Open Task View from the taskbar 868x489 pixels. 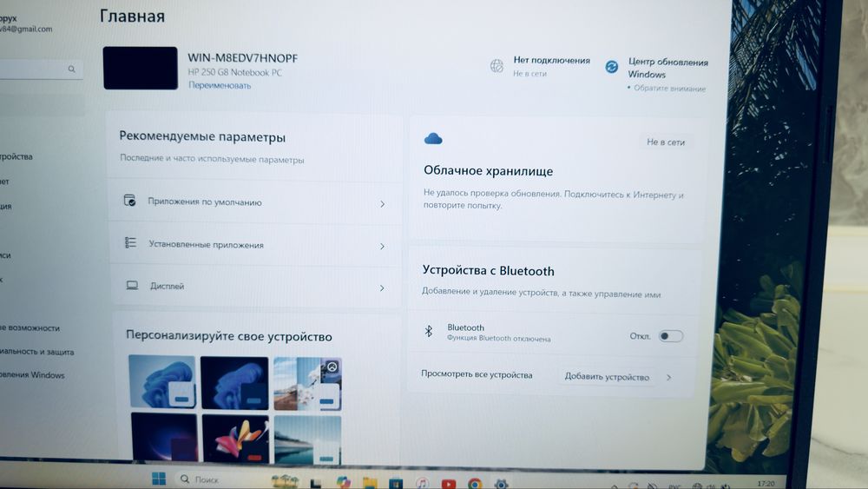click(316, 484)
